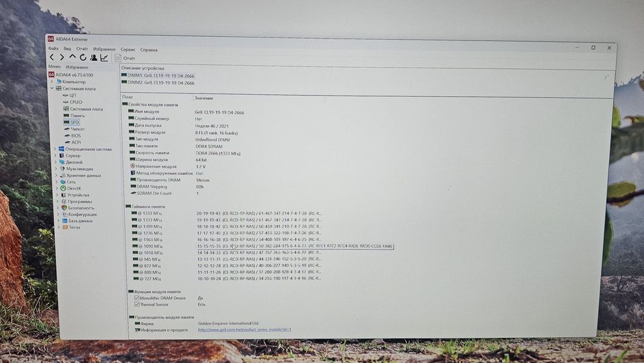Expand the Дисплей tree node
The width and height of the screenshot is (644, 363).
[x=55, y=162]
